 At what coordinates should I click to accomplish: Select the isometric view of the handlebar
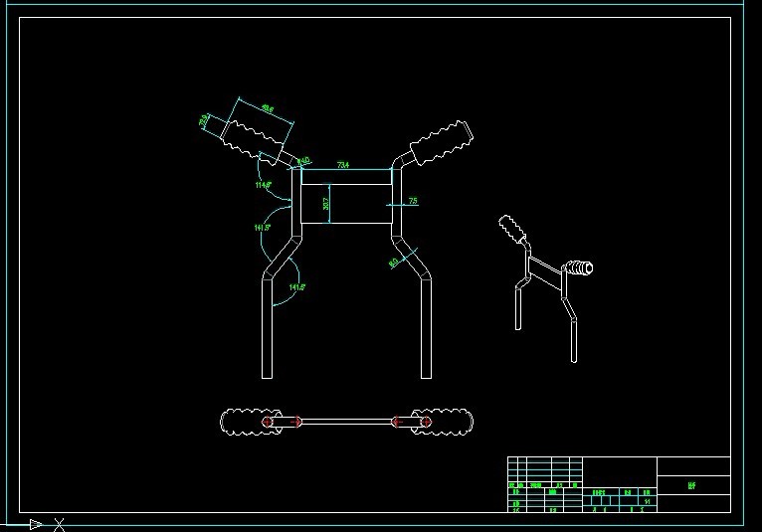(x=545, y=288)
